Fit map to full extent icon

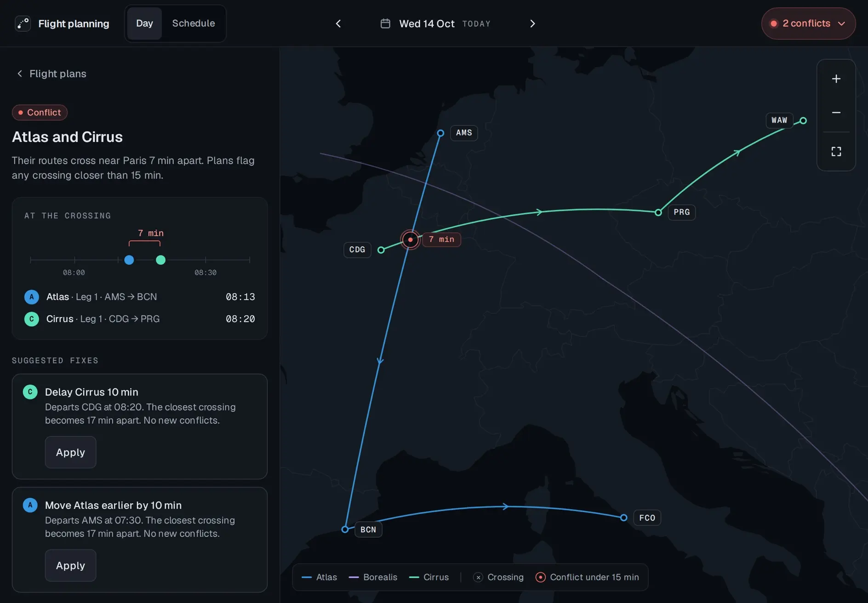pos(836,152)
